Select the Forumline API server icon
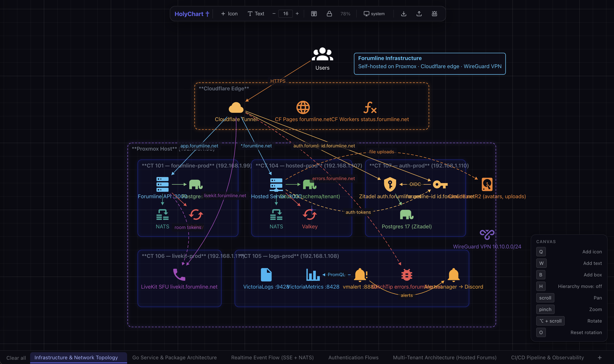The width and height of the screenshot is (614, 364). click(x=162, y=184)
